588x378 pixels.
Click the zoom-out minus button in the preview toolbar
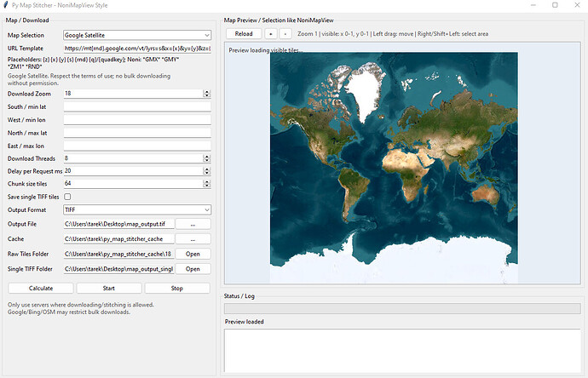click(285, 34)
